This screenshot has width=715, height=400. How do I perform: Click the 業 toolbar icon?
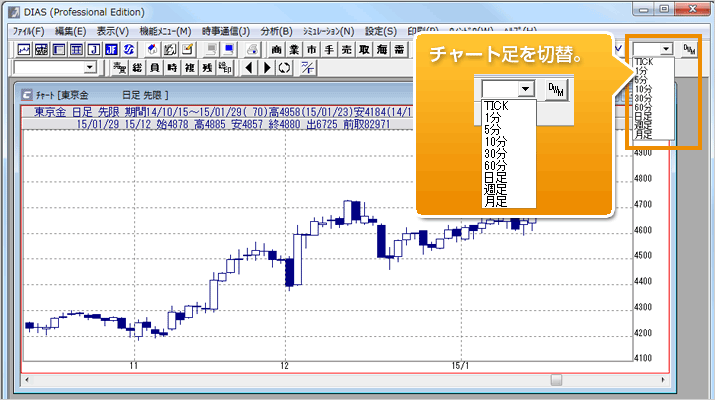point(293,49)
